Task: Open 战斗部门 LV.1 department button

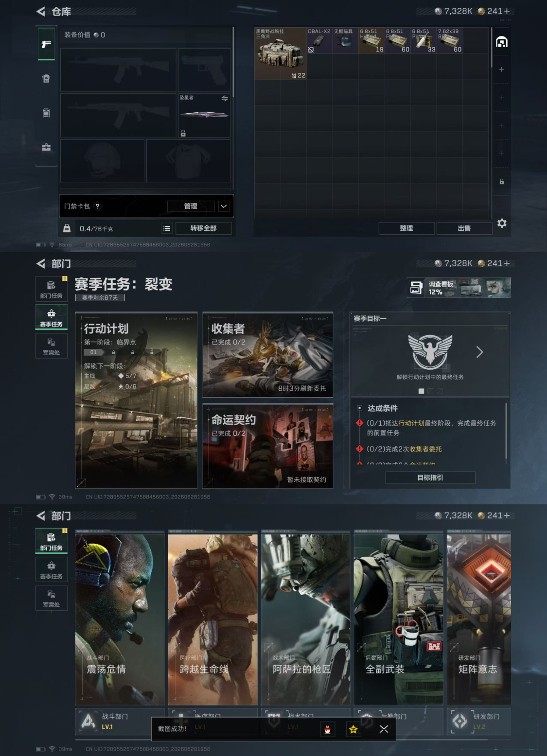Action: (x=113, y=722)
